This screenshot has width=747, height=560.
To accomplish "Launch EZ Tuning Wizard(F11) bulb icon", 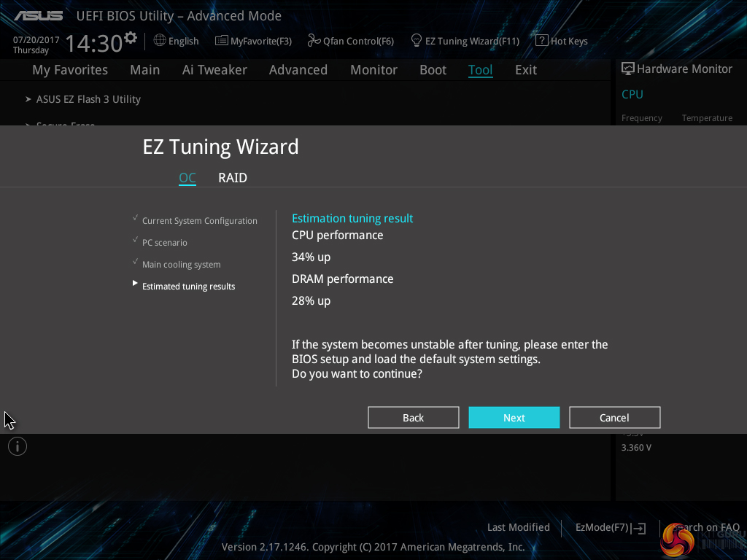I will click(417, 41).
